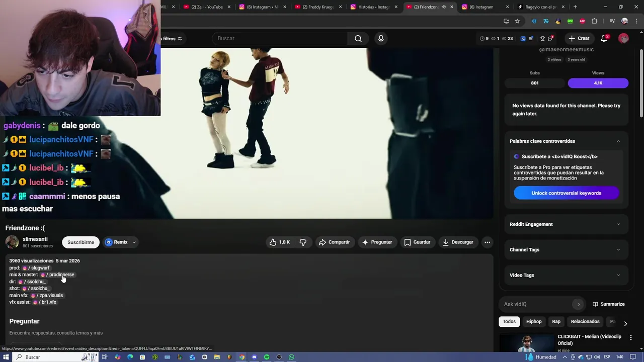Open the browser media control icon
The width and height of the screenshot is (644, 362).
[612, 21]
